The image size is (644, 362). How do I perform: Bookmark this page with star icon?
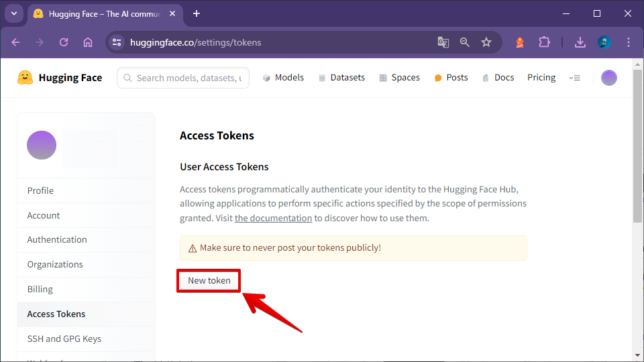486,42
